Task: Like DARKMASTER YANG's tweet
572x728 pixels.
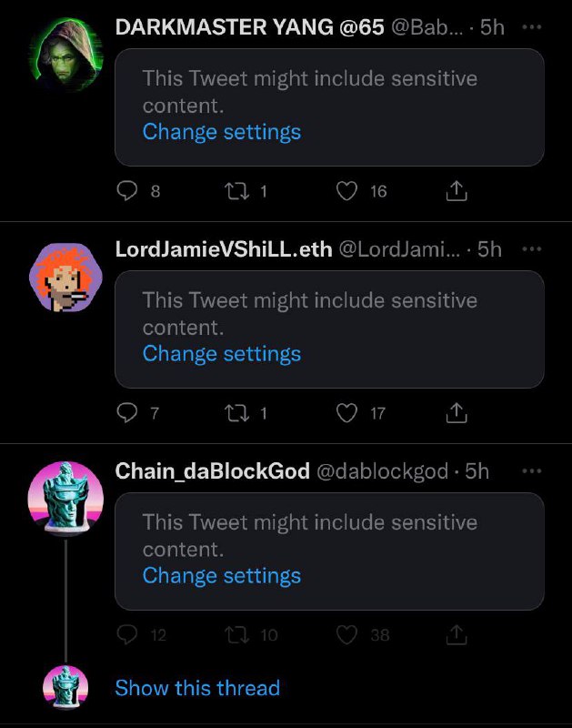Action: click(x=346, y=191)
